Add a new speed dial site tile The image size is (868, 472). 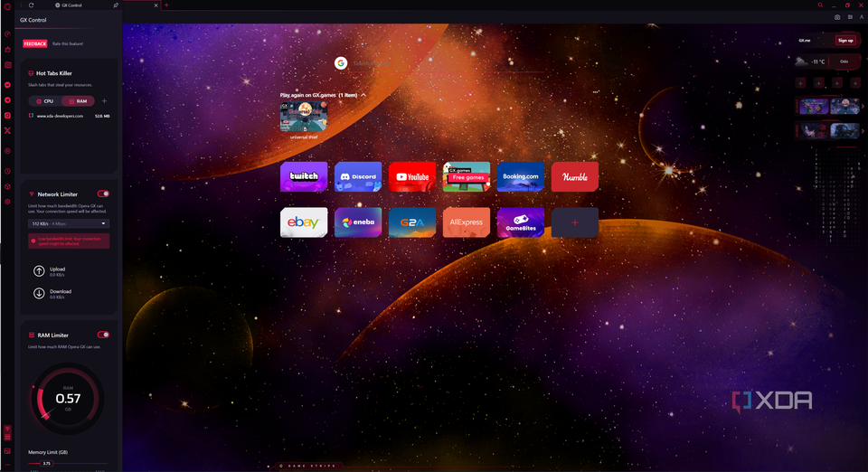click(575, 222)
